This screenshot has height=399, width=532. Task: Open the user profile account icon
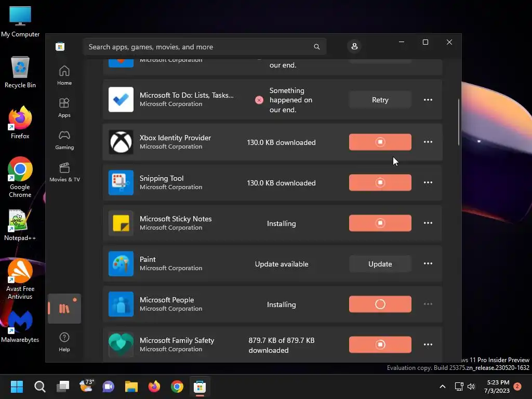point(354,46)
